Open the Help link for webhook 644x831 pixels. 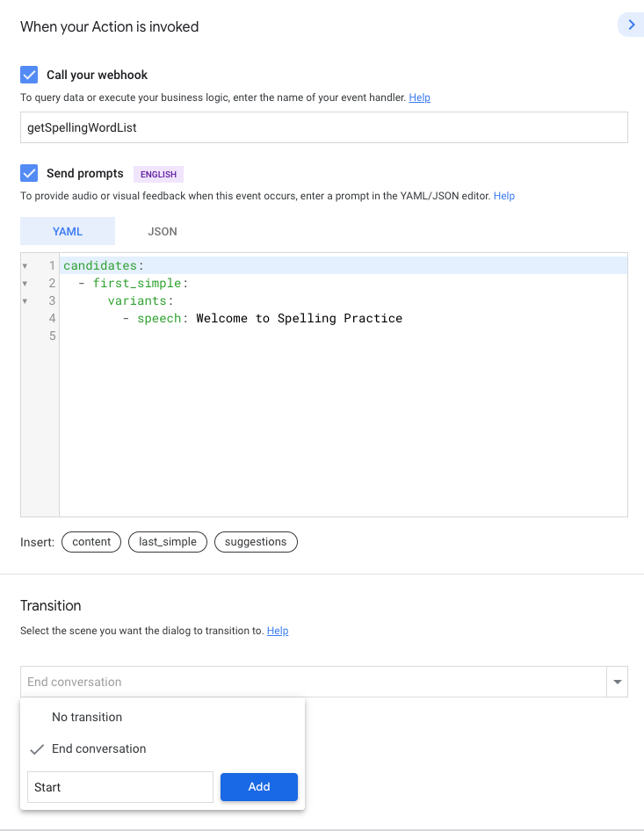coord(419,98)
